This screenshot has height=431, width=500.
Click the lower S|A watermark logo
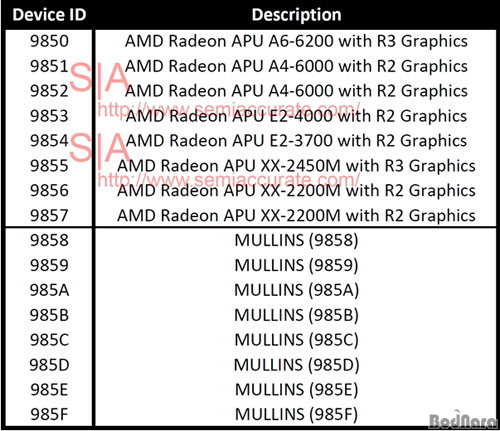click(x=99, y=150)
